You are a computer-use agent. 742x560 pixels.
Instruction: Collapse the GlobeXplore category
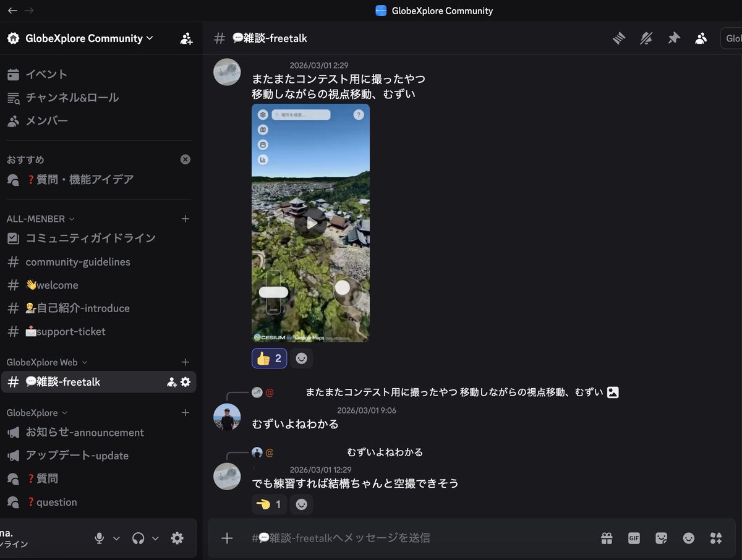pyautogui.click(x=37, y=412)
